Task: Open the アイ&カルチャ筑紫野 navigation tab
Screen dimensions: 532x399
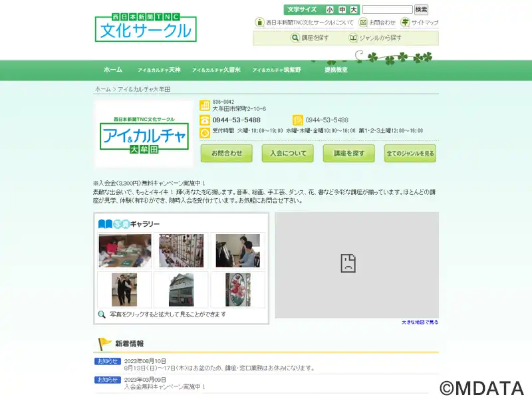Action: click(277, 70)
